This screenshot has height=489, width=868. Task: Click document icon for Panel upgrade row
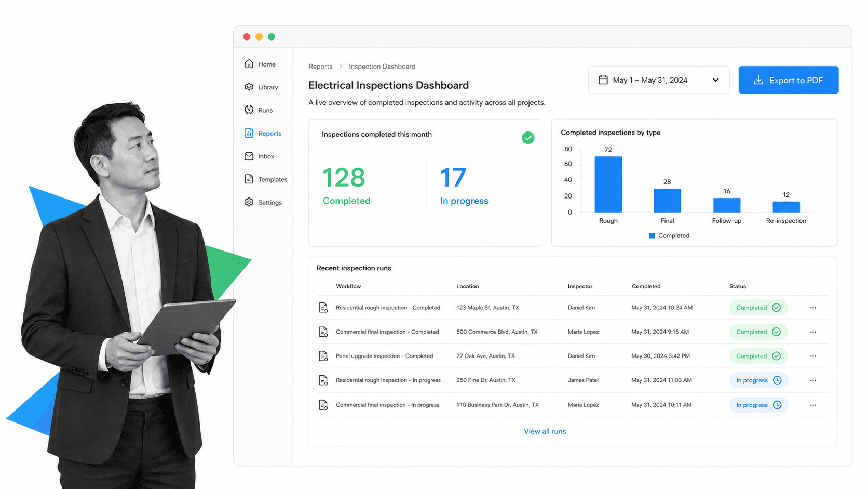[x=323, y=356]
